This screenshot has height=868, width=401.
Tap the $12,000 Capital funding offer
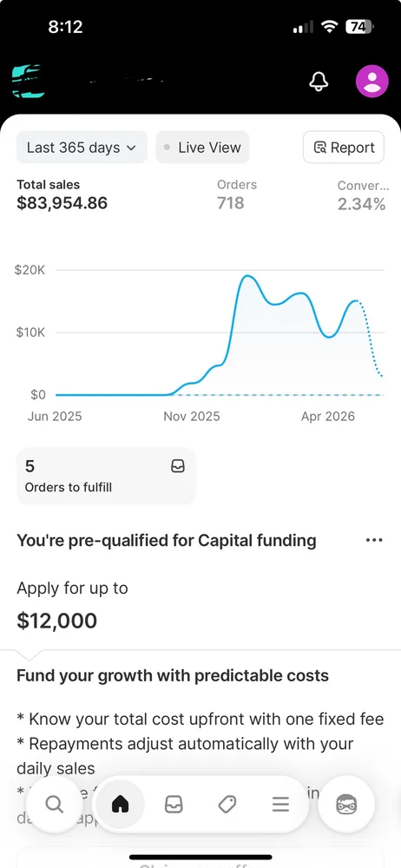[57, 621]
